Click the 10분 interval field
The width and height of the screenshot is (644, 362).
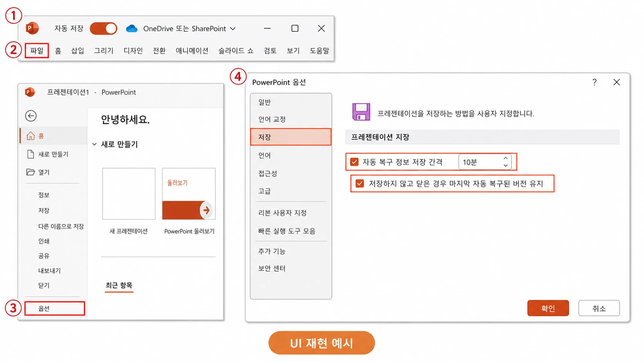pos(485,162)
